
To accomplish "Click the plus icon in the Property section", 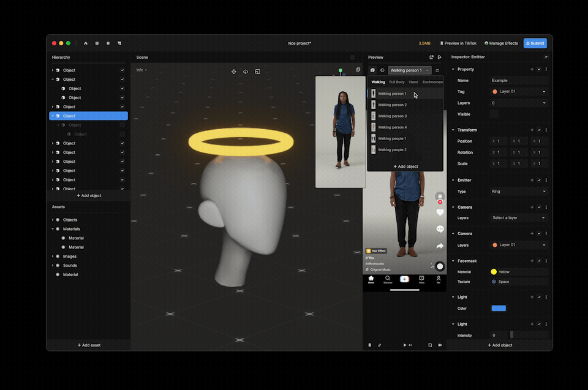I will [532, 69].
